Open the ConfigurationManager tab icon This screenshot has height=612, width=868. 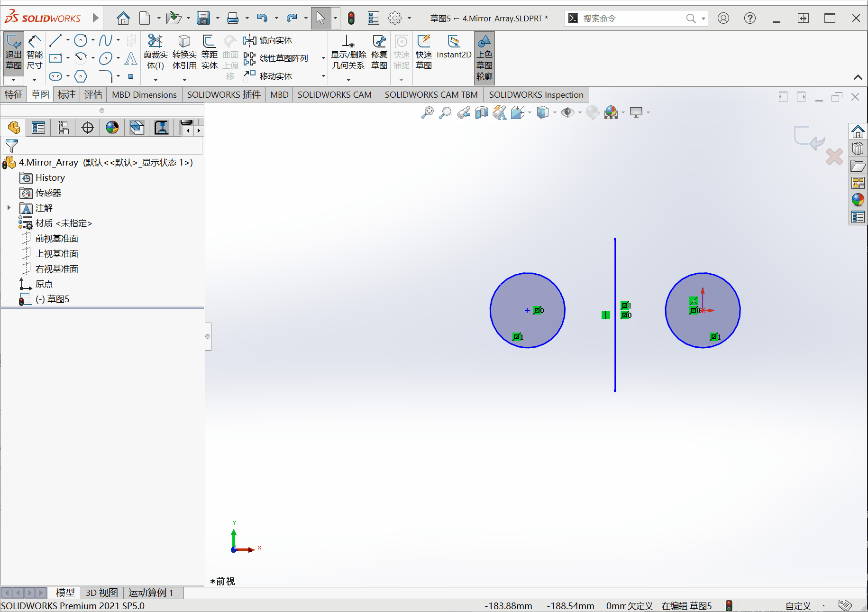pyautogui.click(x=63, y=128)
